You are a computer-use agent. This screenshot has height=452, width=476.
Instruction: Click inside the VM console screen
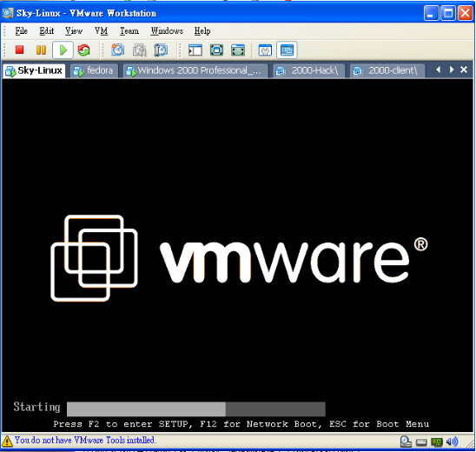(x=238, y=256)
